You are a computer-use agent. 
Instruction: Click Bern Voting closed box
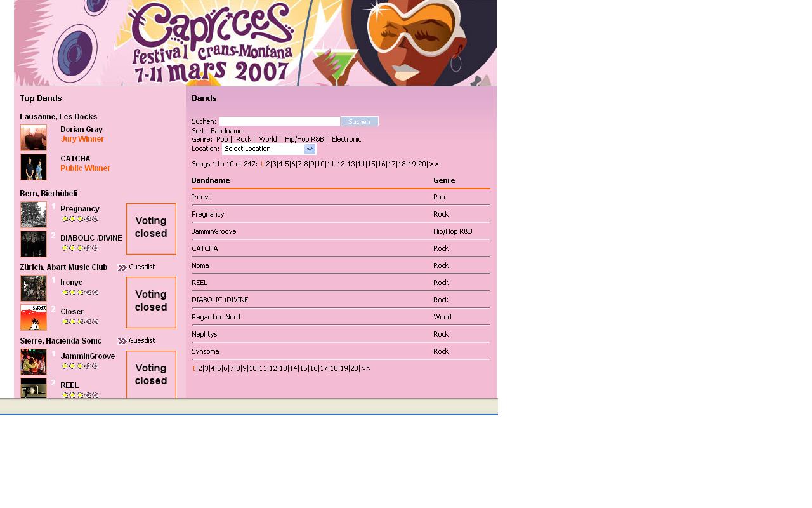(x=151, y=229)
